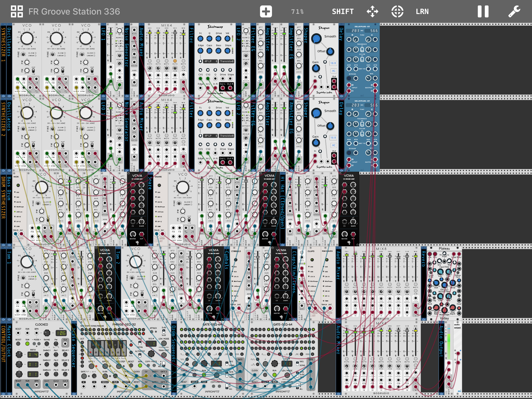The width and height of the screenshot is (532, 399).
Task: Click the TIED STEP button on PHRASE-SEQ-32
Action: 119,366
